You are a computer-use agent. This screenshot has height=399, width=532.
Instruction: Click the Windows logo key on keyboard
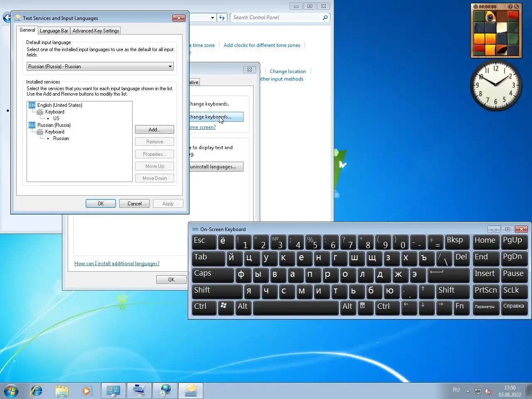226,308
